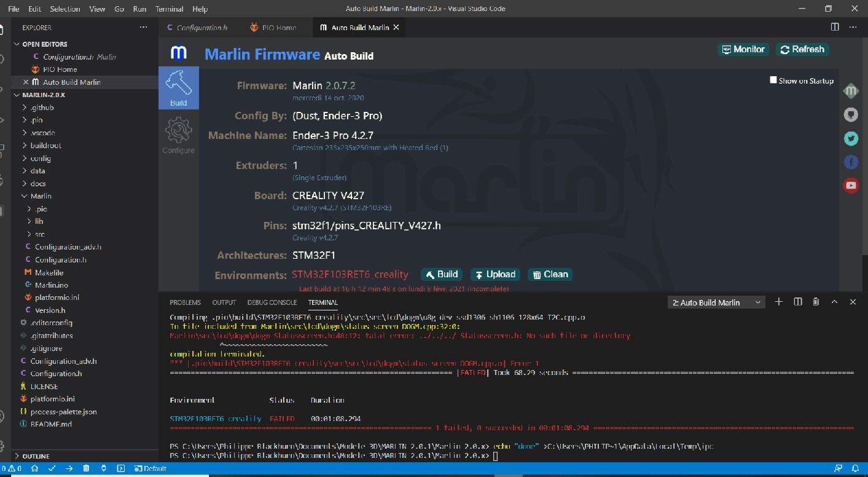868x477 pixels.
Task: Open the Terminal menu
Action: point(169,9)
